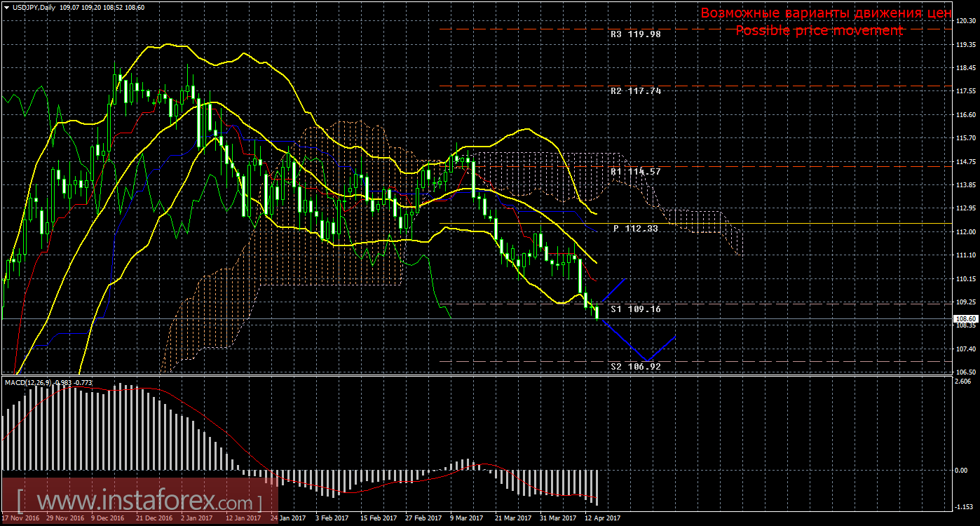Select the S2 106.92 support label
Screen dimensions: 980x526
[635, 366]
